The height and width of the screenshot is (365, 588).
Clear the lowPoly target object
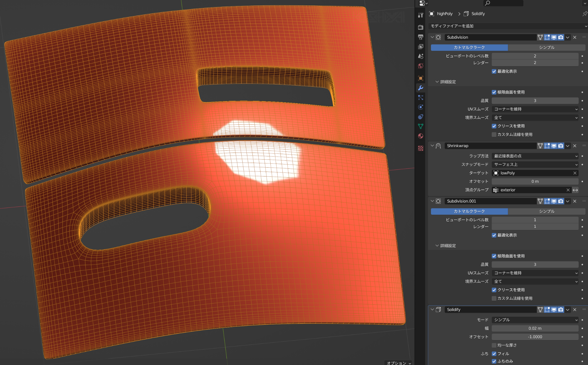[x=575, y=173]
